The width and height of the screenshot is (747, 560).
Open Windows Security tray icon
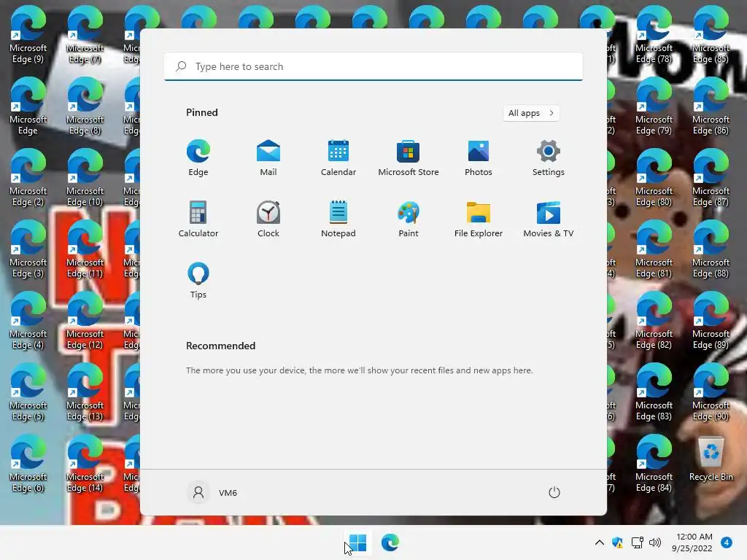617,542
